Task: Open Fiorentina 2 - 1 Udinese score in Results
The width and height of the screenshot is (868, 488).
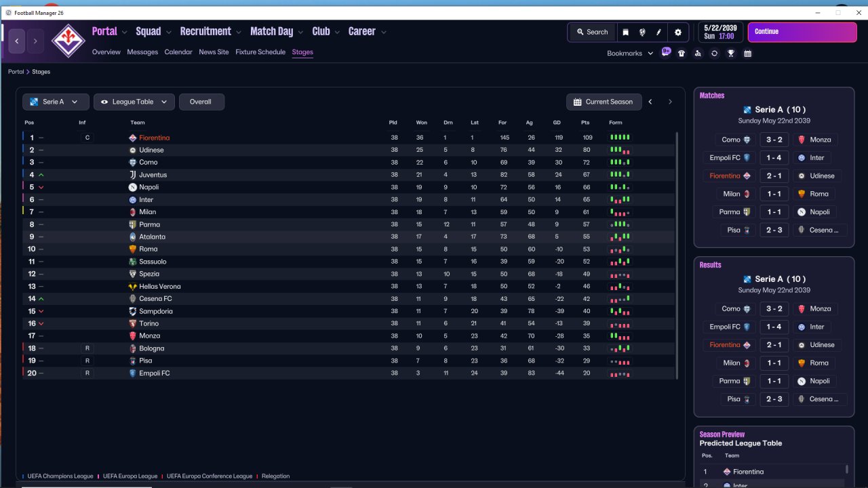Action: 774,345
